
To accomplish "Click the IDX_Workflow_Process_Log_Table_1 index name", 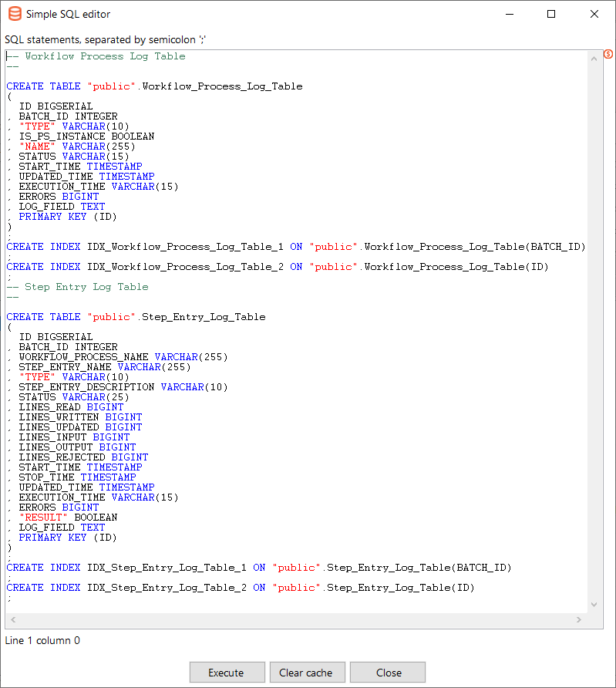I will [x=185, y=247].
